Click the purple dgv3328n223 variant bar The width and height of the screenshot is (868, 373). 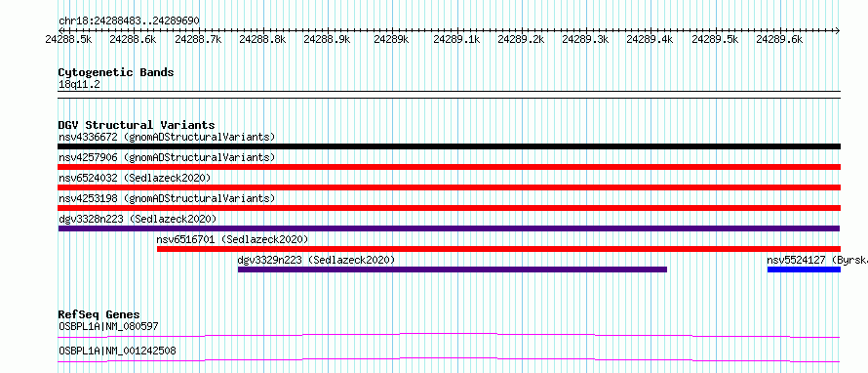pyautogui.click(x=449, y=228)
